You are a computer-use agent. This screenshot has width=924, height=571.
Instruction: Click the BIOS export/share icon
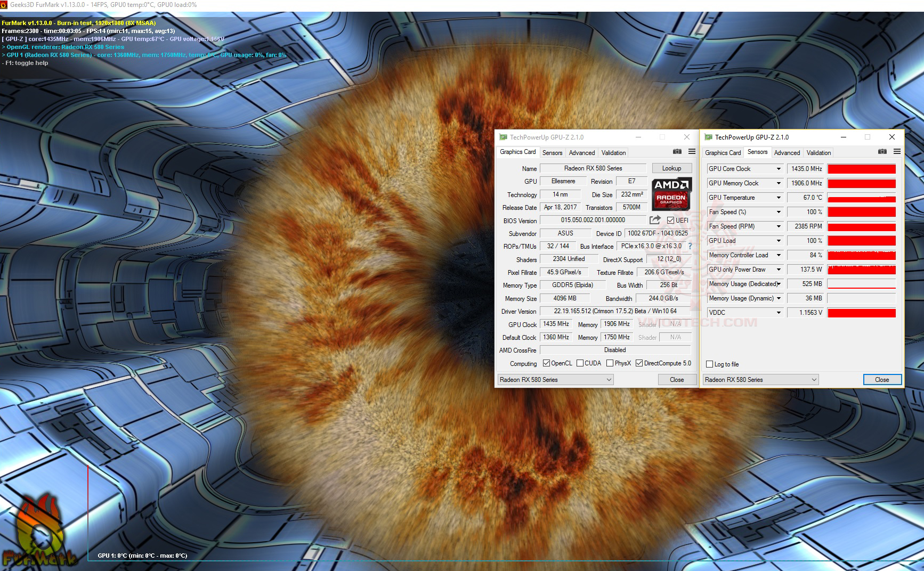click(654, 221)
